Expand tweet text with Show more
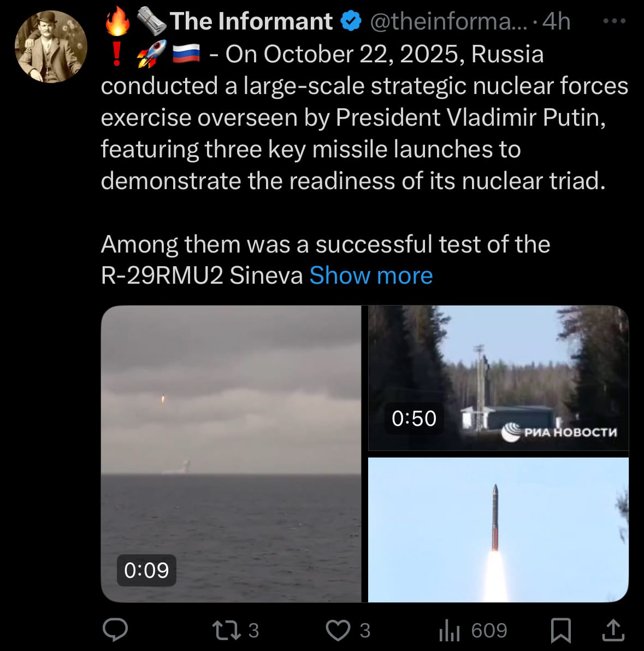644x651 pixels. [x=371, y=275]
